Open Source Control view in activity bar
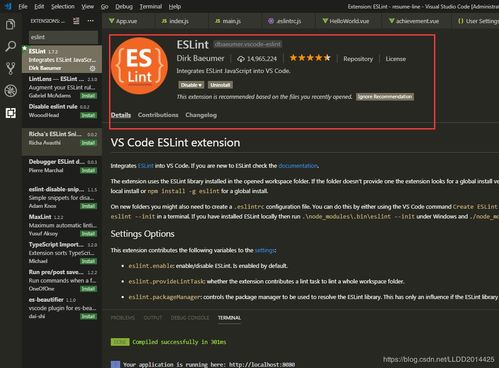The width and height of the screenshot is (499, 368). coord(10,68)
